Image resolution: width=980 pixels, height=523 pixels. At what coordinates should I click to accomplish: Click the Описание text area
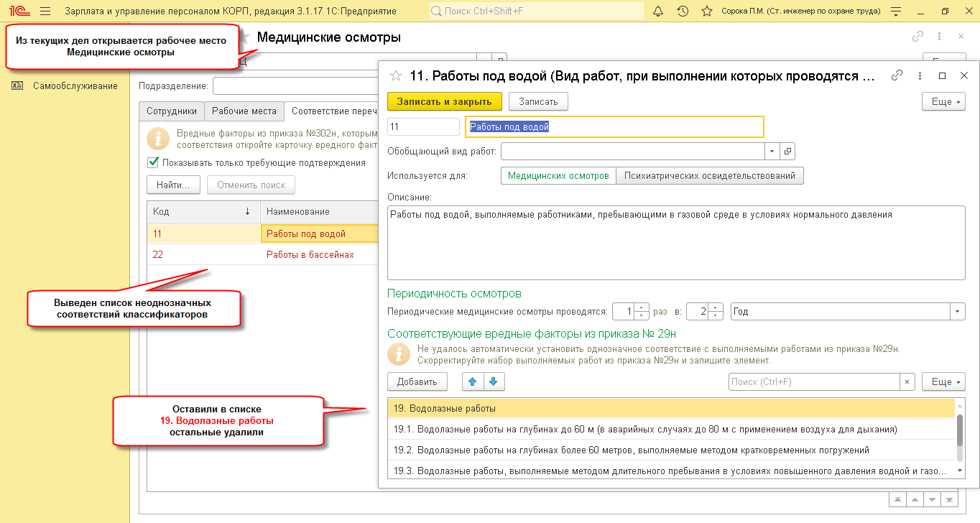coord(676,243)
